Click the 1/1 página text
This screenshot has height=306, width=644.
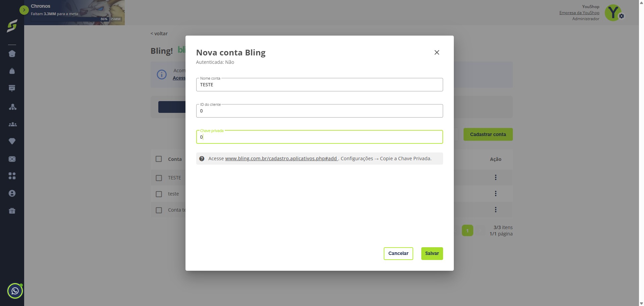[x=501, y=234]
